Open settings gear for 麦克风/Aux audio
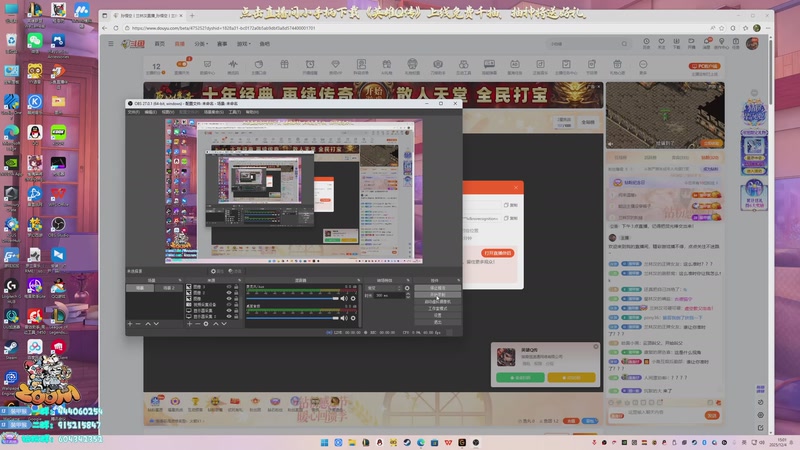800x450 pixels. (353, 299)
